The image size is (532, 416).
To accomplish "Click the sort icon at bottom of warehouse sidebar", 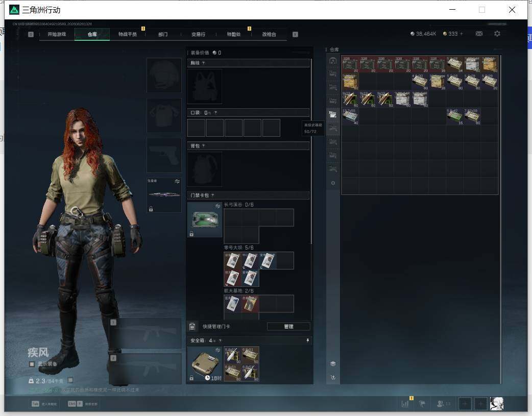I will [333, 377].
